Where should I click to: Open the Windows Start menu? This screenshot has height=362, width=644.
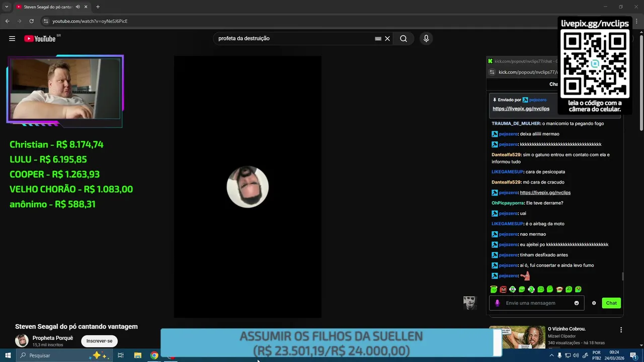click(x=8, y=355)
